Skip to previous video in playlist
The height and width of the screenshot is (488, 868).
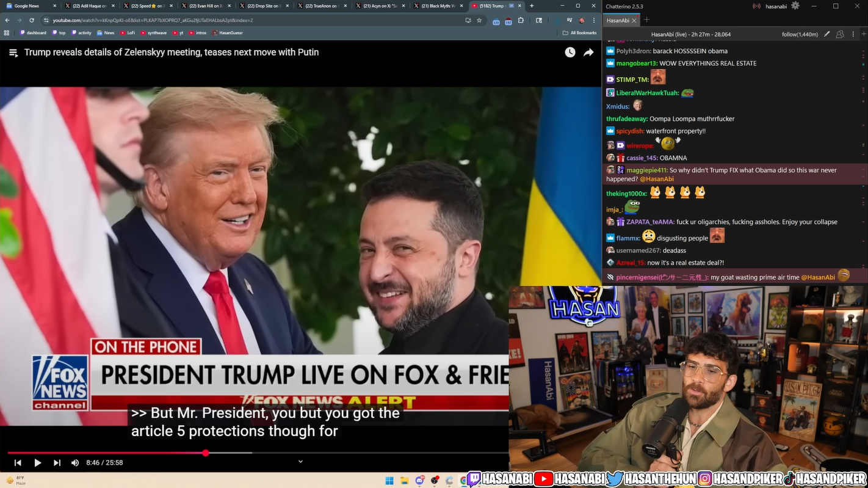(x=18, y=463)
